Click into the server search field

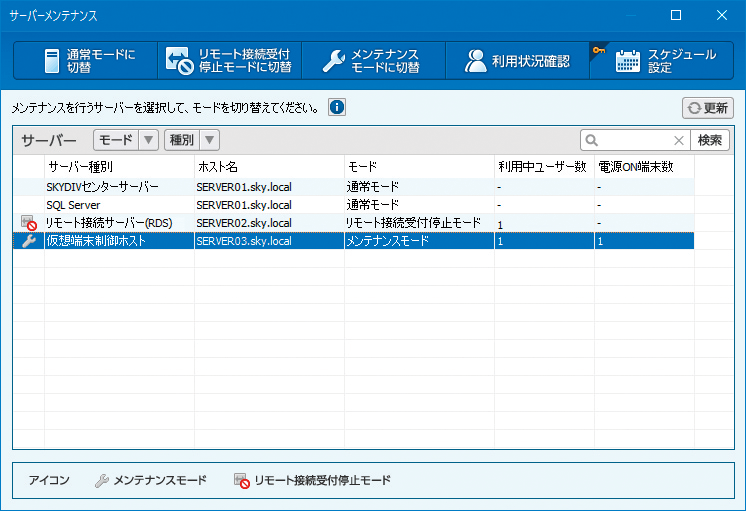[x=634, y=141]
